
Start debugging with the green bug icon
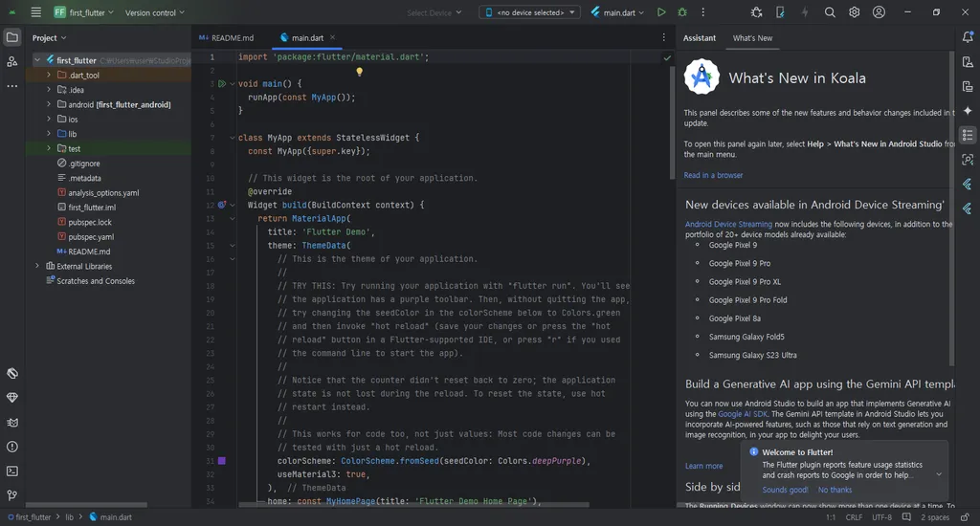point(682,12)
